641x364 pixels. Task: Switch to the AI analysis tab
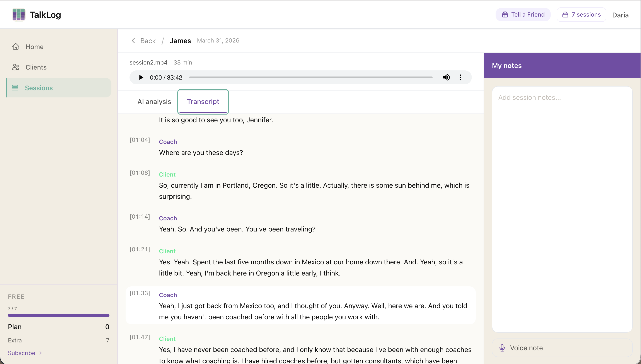[154, 102]
